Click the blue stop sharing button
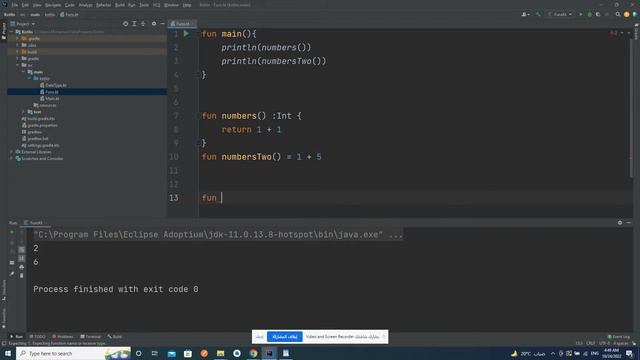 [285, 337]
